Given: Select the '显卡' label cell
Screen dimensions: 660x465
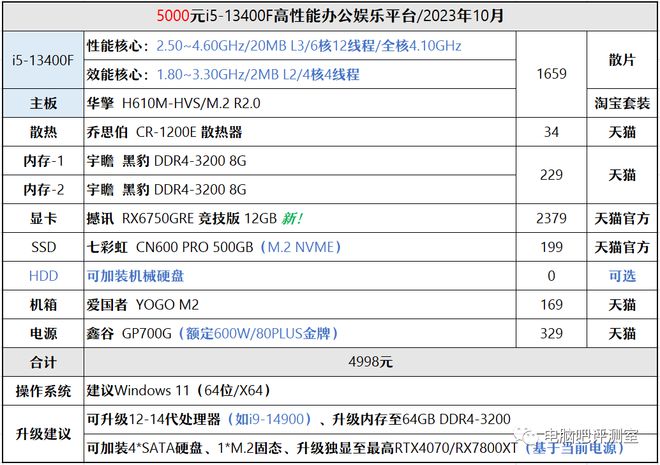Looking at the screenshot, I should coord(43,218).
